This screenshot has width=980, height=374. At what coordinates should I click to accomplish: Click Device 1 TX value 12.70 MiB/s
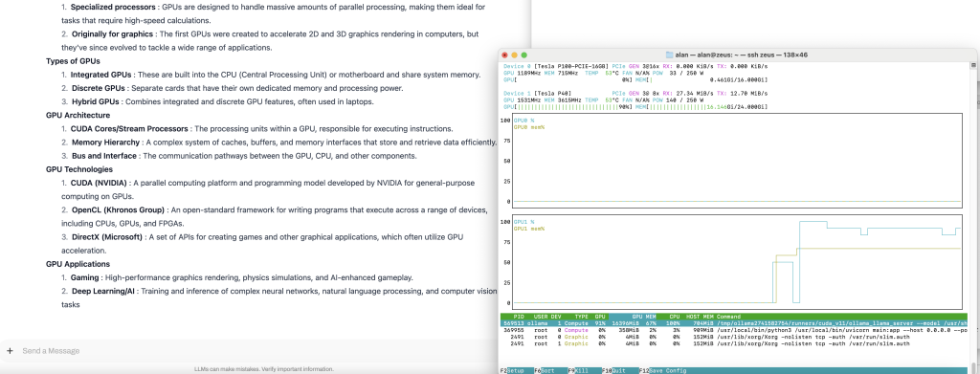click(x=748, y=93)
